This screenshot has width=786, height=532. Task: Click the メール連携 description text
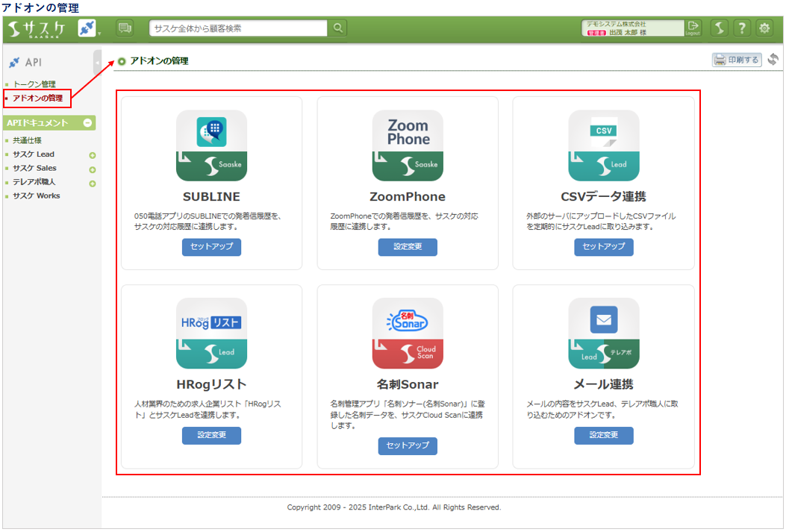tap(602, 410)
